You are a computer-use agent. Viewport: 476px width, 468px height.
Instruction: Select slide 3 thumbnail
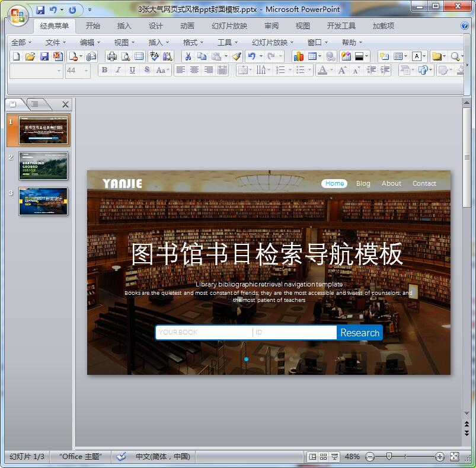(43, 201)
